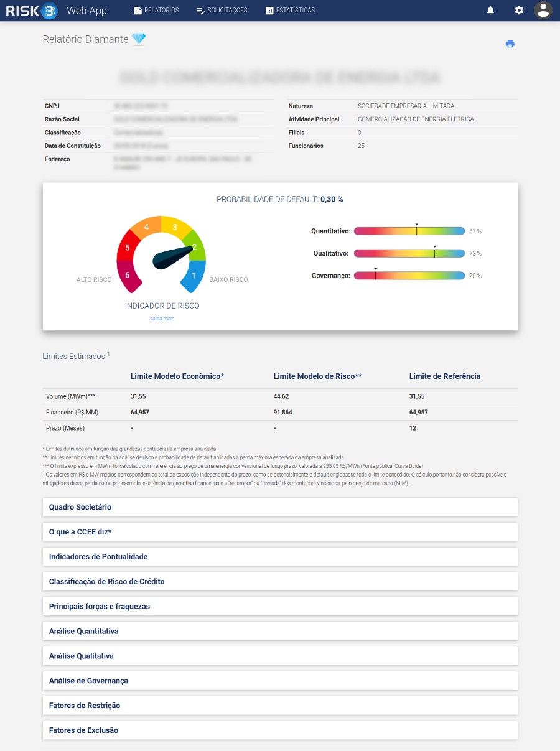The height and width of the screenshot is (751, 560).
Task: Expand Classificação de Risco de Crédito
Action: [280, 582]
